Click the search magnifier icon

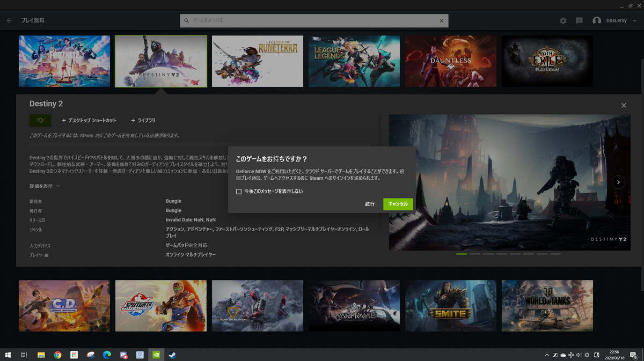pyautogui.click(x=187, y=20)
